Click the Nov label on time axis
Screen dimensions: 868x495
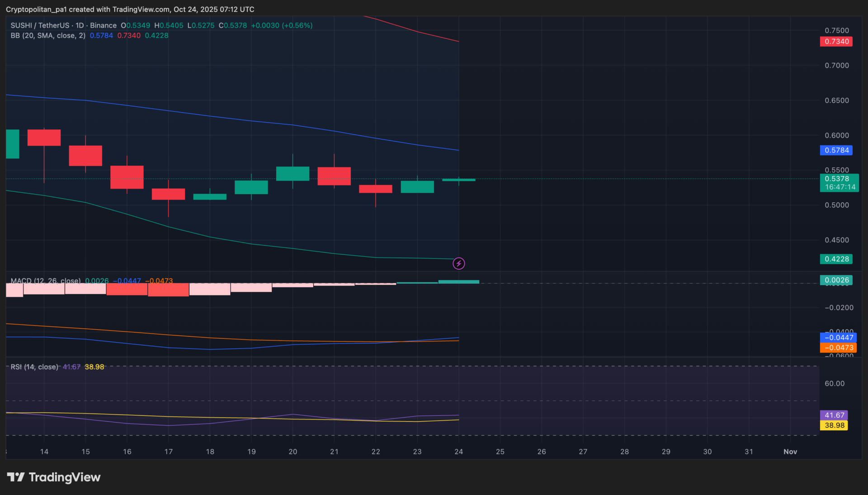click(x=790, y=452)
